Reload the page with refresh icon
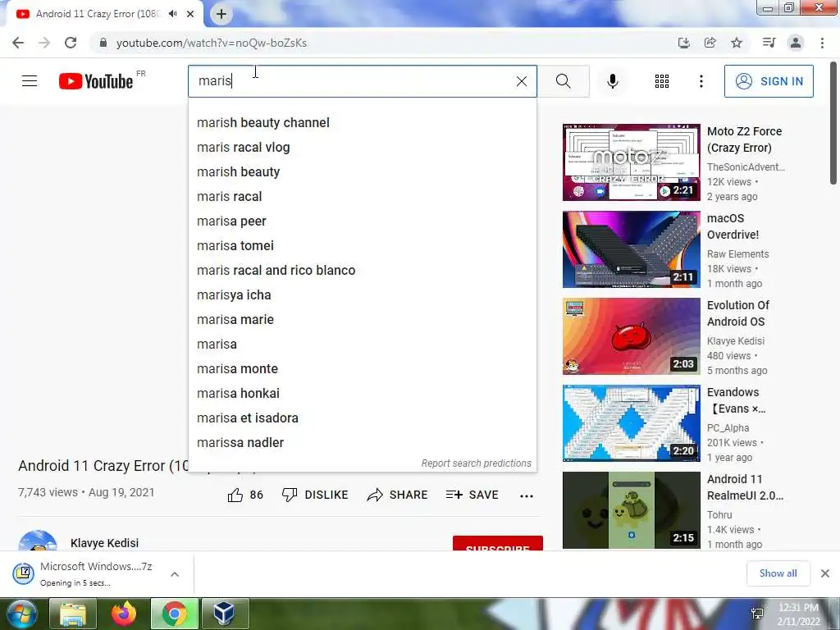 coord(71,43)
